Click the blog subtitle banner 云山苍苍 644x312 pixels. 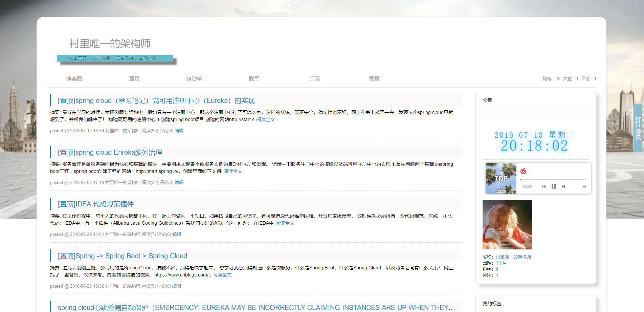pyautogui.click(x=115, y=58)
